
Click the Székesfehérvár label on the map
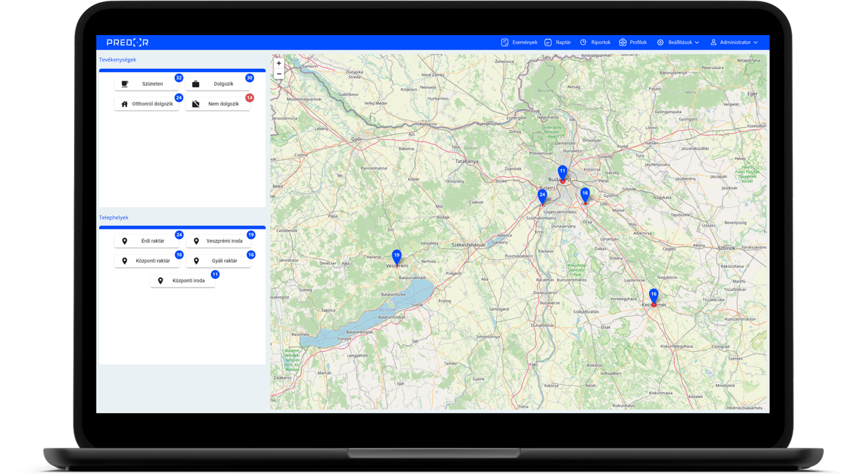[x=468, y=245]
